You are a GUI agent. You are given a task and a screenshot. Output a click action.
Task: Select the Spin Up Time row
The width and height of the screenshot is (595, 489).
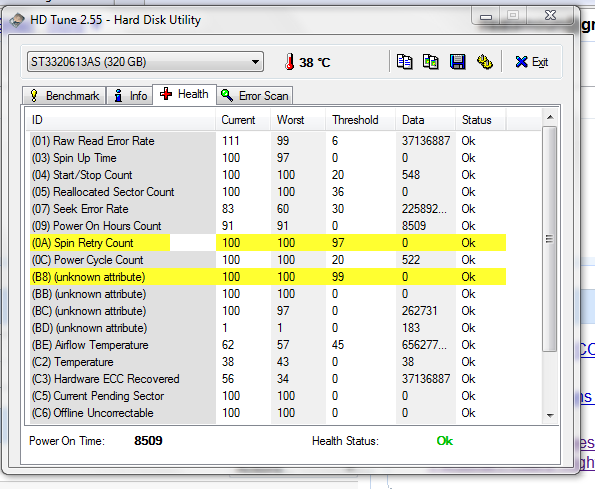pyautogui.click(x=268, y=158)
